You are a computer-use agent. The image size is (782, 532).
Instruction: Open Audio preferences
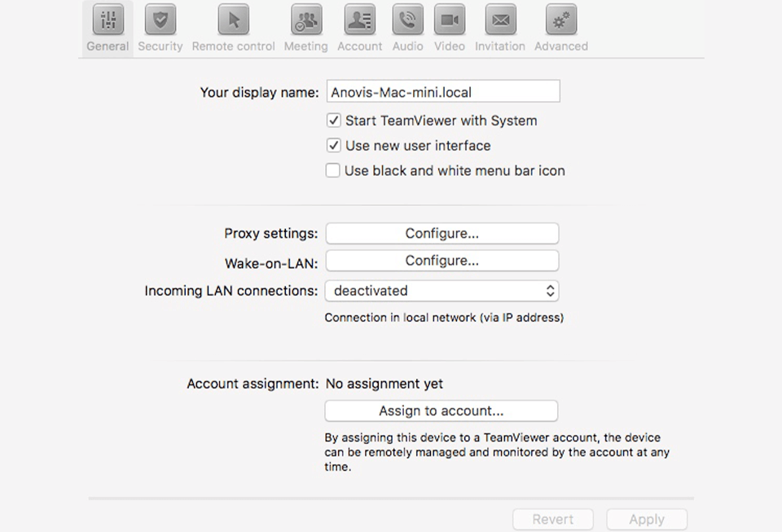pos(407,29)
